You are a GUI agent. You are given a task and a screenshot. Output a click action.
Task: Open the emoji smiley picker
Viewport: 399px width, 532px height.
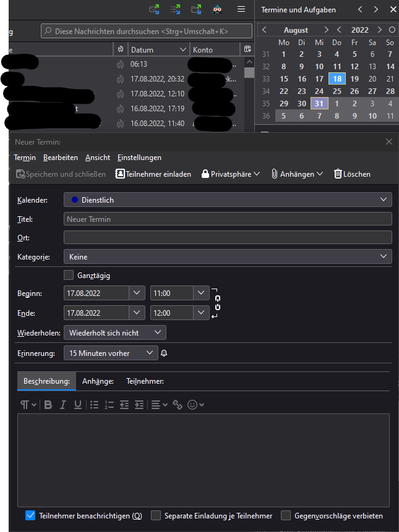pos(192,405)
